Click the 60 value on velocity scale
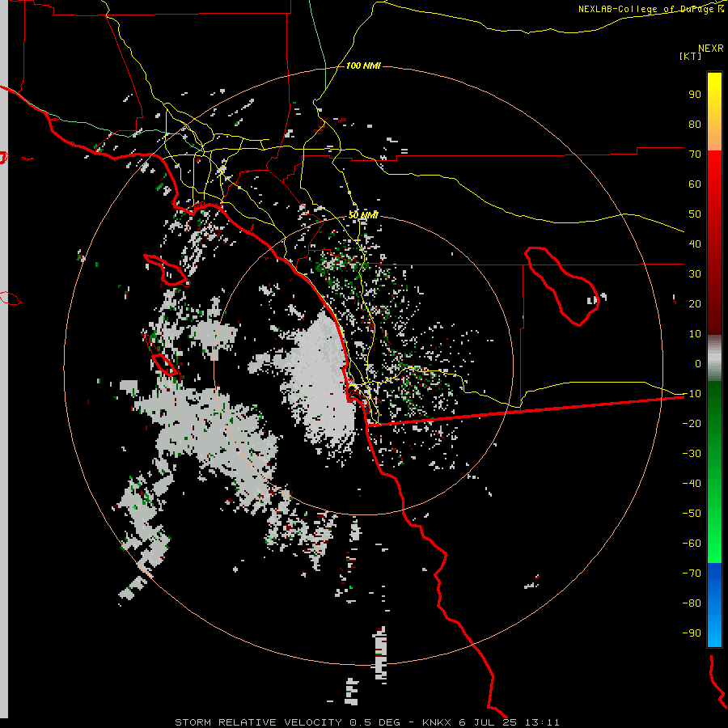Screen dimensions: 728x728 (x=695, y=184)
